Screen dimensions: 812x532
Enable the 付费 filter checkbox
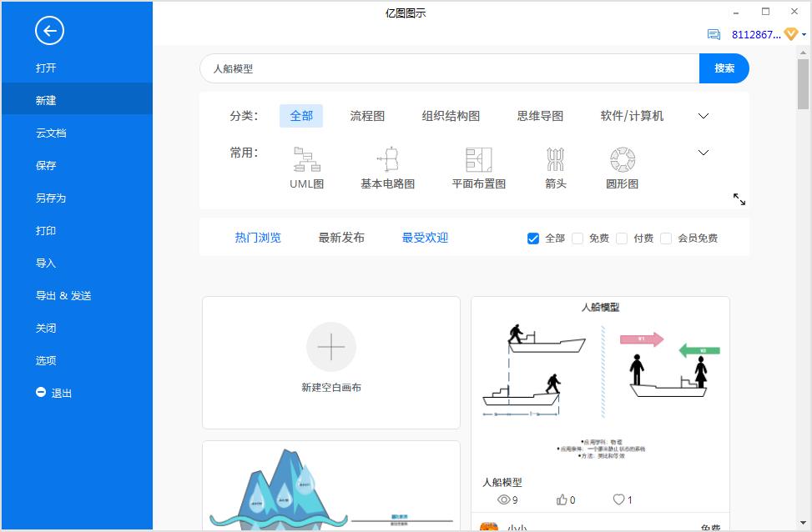622,238
